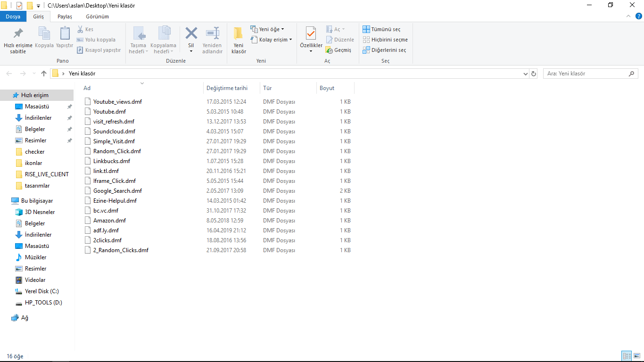Switch to the Paylaş tab
This screenshot has height=362, width=644.
pos(65,16)
